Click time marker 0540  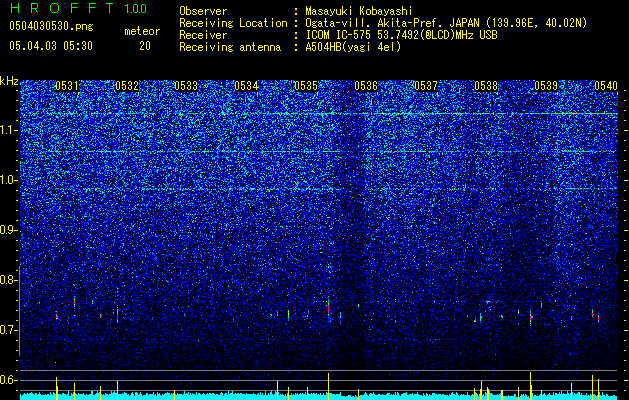point(606,86)
